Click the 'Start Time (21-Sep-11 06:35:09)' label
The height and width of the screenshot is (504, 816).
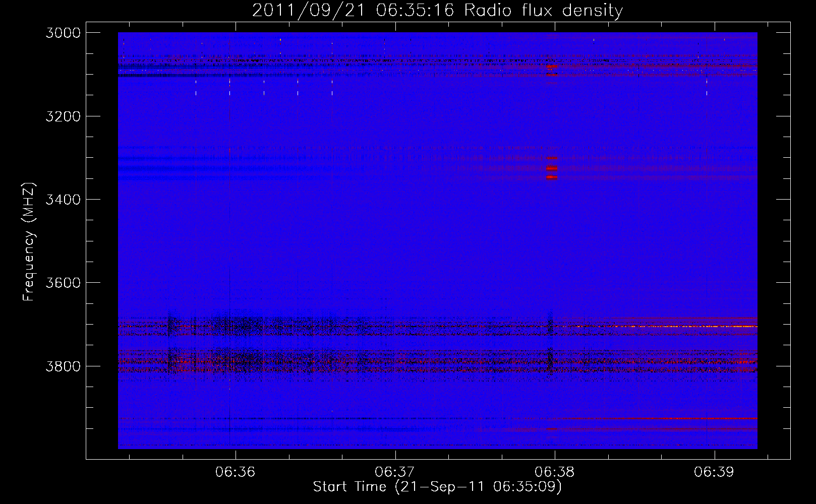click(x=437, y=486)
